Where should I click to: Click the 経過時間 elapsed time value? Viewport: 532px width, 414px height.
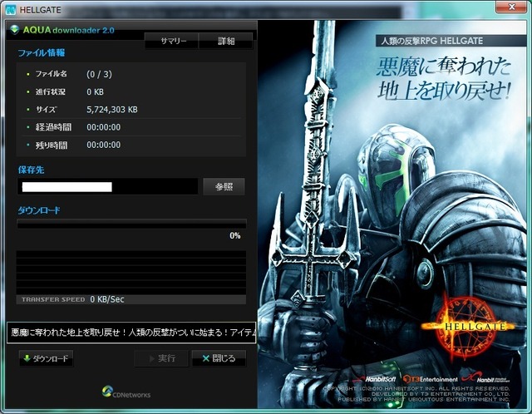click(x=103, y=127)
